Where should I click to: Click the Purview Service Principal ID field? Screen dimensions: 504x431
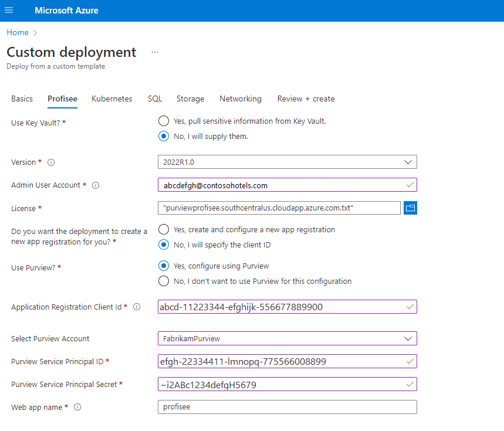[x=287, y=362]
